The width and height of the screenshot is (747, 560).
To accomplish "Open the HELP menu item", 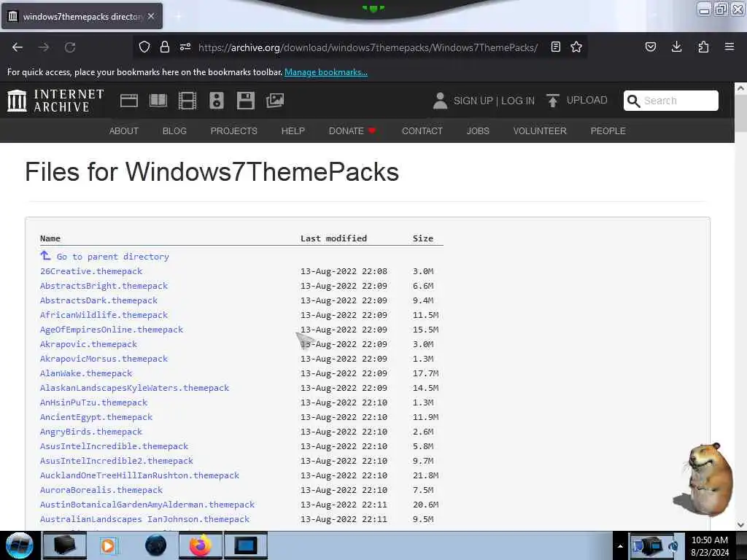I will click(x=293, y=131).
